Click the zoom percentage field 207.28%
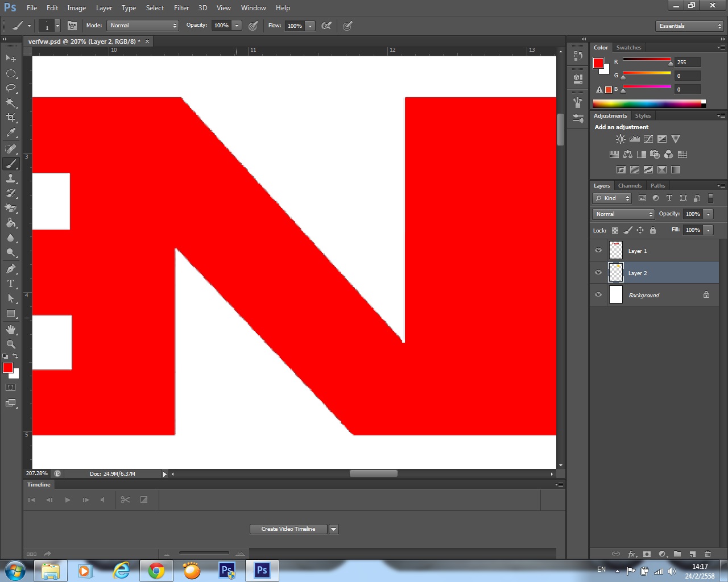 click(x=37, y=473)
